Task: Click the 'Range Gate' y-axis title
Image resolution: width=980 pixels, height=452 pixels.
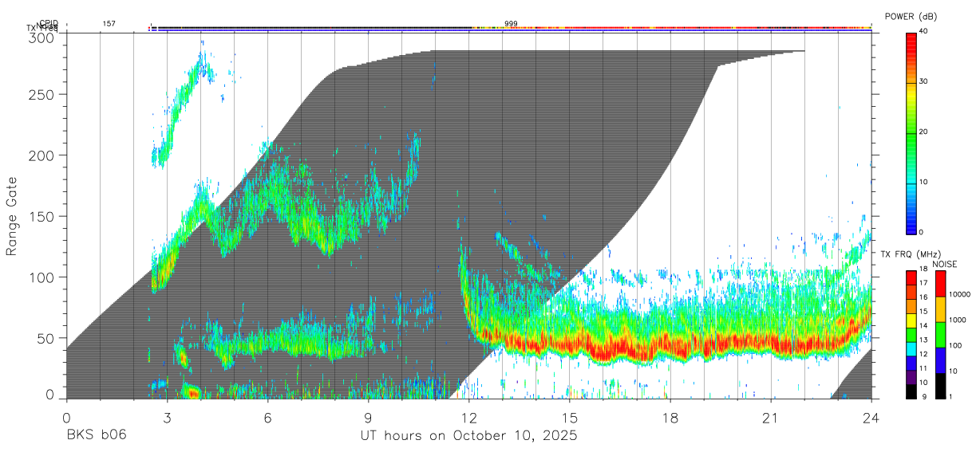Action: pyautogui.click(x=12, y=217)
